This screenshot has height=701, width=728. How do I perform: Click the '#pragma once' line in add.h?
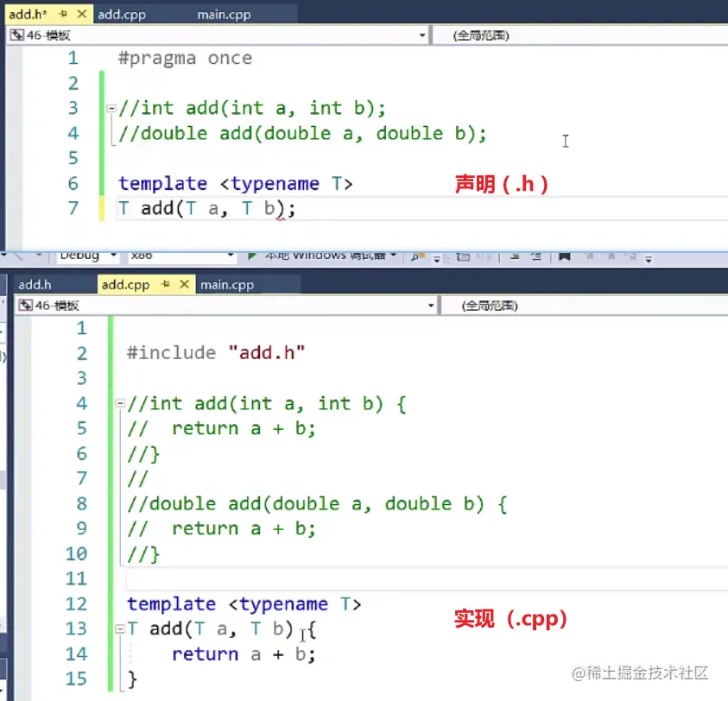pyautogui.click(x=185, y=59)
